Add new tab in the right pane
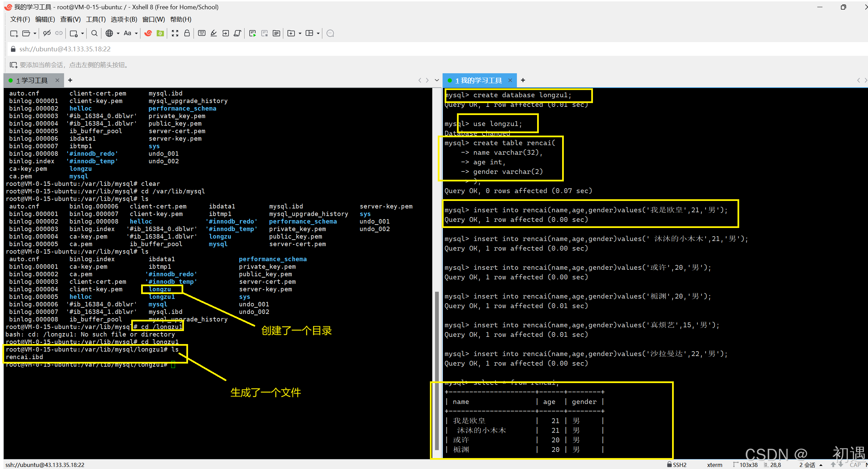Screen dimensions: 868x469 pos(523,80)
